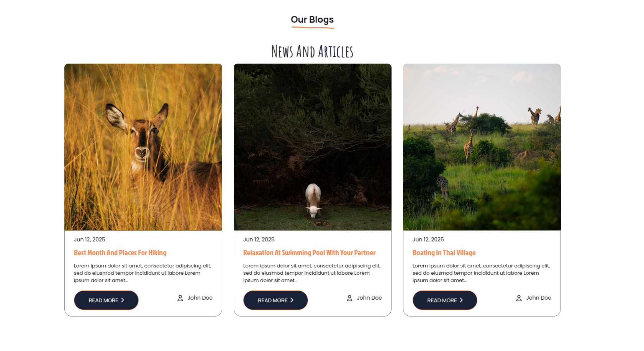Click the Jun 12, 2025 date on the hiking card
This screenshot has width=644, height=351.
[x=90, y=239]
